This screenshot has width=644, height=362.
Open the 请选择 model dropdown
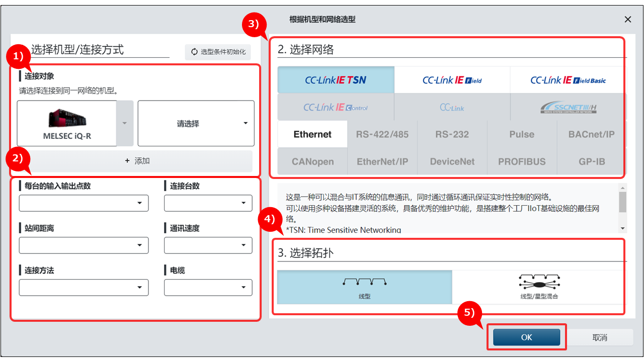[196, 123]
